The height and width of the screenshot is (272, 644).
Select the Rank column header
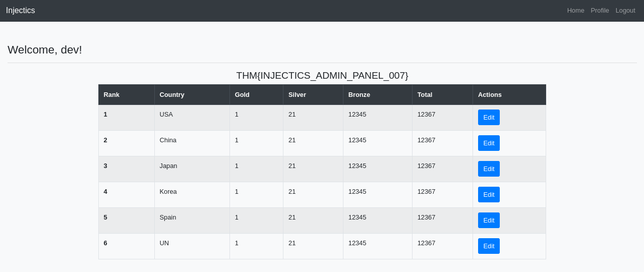[x=127, y=94]
